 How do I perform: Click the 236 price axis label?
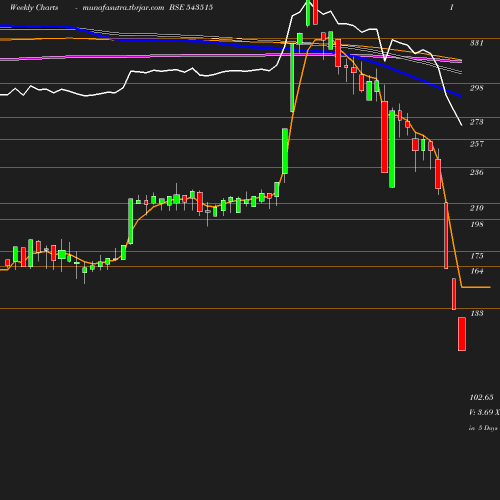click(x=477, y=172)
